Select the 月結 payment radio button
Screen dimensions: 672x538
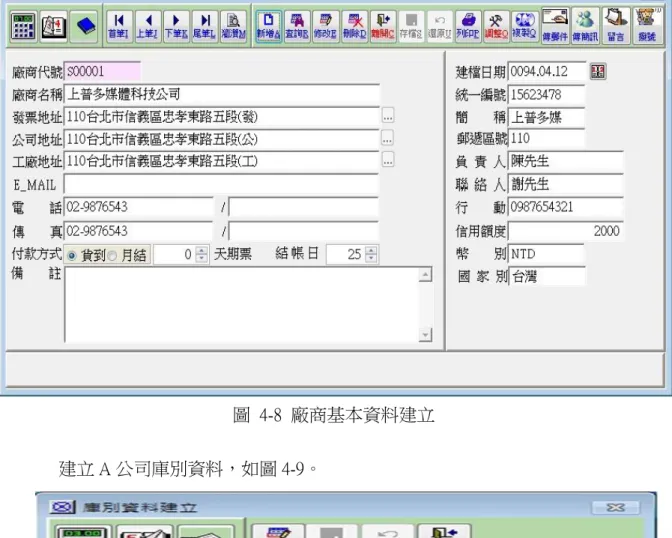pos(112,255)
